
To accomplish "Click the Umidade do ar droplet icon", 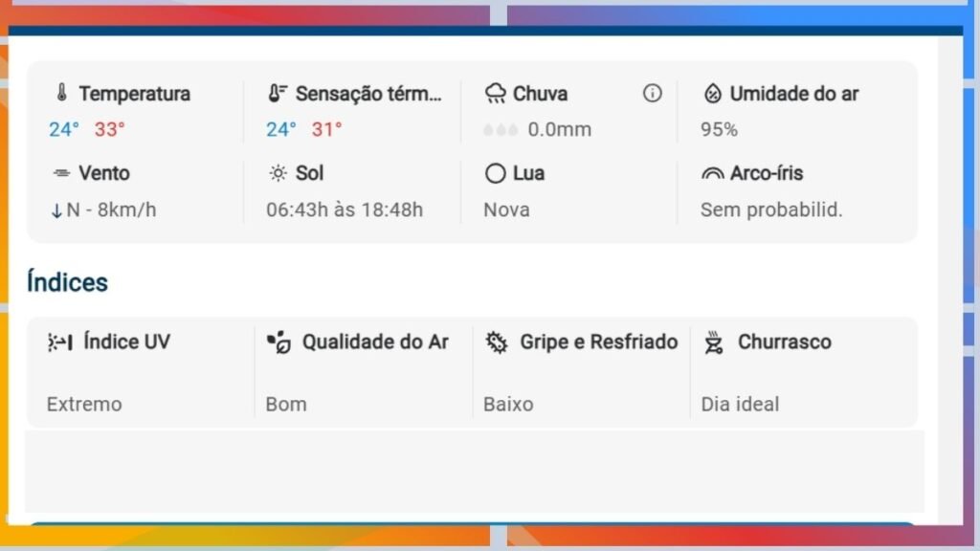I will pos(712,94).
